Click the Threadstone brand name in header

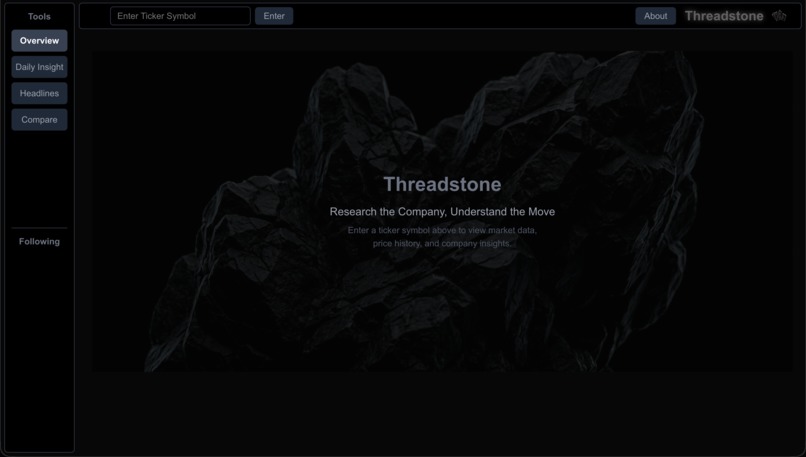[724, 16]
